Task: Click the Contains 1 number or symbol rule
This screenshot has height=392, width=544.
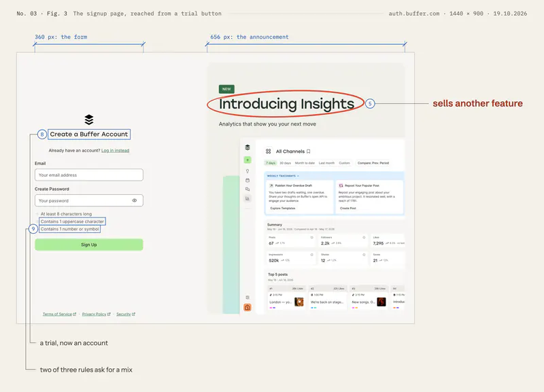Action: point(70,229)
